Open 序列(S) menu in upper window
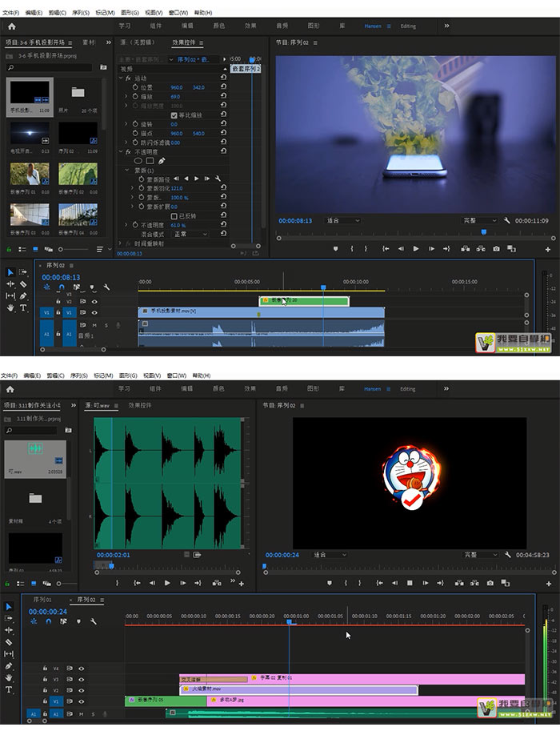This screenshot has width=560, height=731. pyautogui.click(x=81, y=13)
